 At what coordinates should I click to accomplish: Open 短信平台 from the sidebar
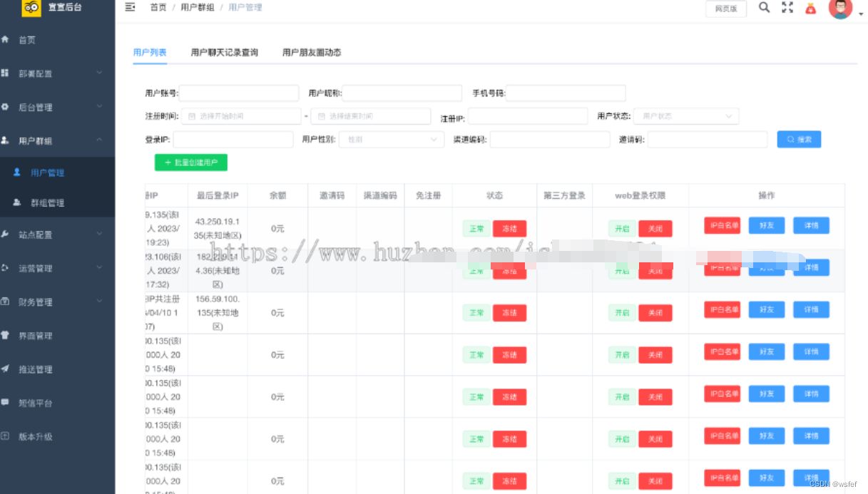[34, 403]
